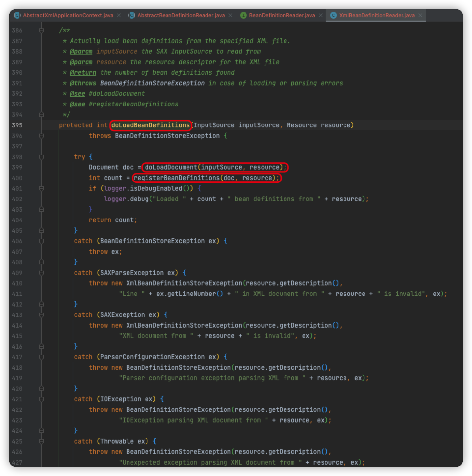Click InputSource parameter type on line 395
The image size is (472, 476).
coord(214,125)
